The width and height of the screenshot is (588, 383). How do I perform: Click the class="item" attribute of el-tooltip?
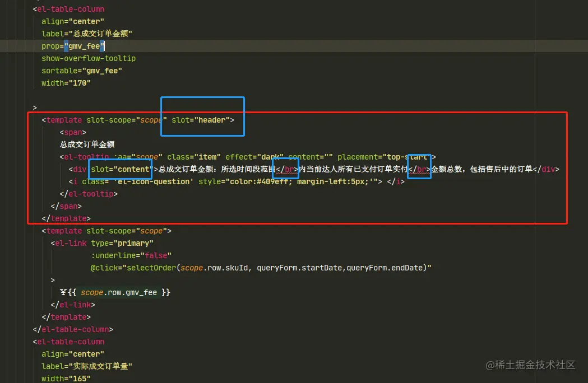194,157
